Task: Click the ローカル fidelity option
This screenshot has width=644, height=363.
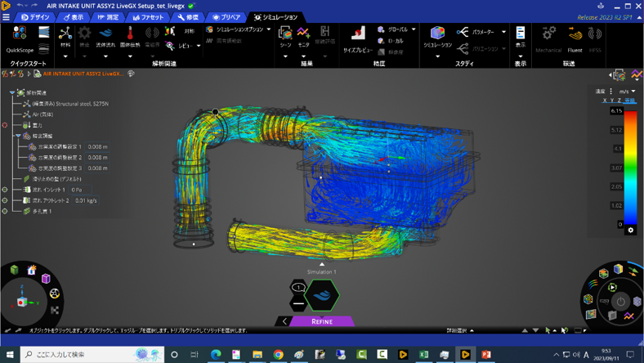Action: click(391, 41)
